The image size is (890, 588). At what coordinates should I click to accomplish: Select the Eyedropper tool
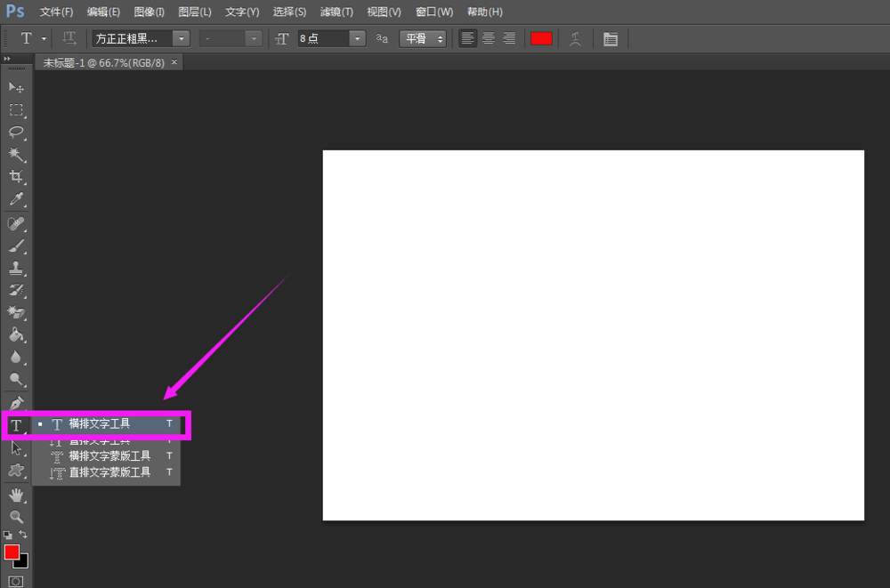point(16,200)
